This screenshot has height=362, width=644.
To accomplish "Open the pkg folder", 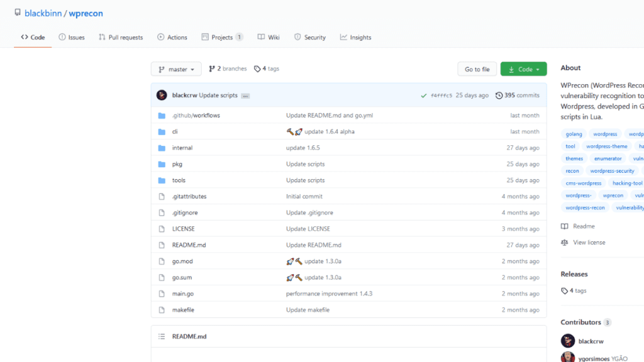I will 177,164.
